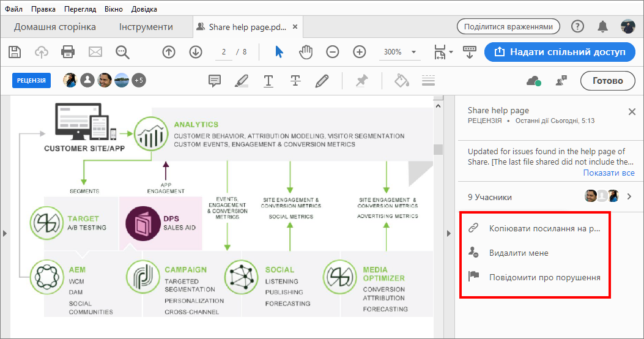Click the scrolling mode icon
The image size is (644, 339).
[x=470, y=52]
